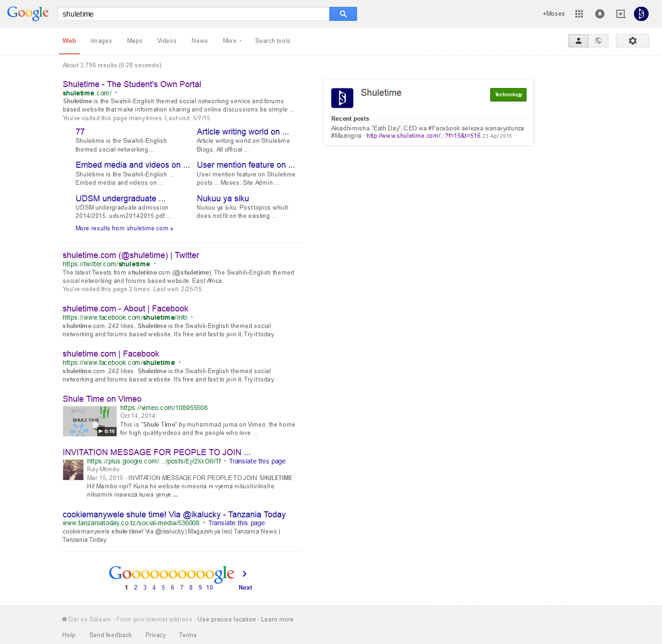Click Ray Mkindo's profile photo thumbnail
Screen dimensions: 662x644
point(73,470)
